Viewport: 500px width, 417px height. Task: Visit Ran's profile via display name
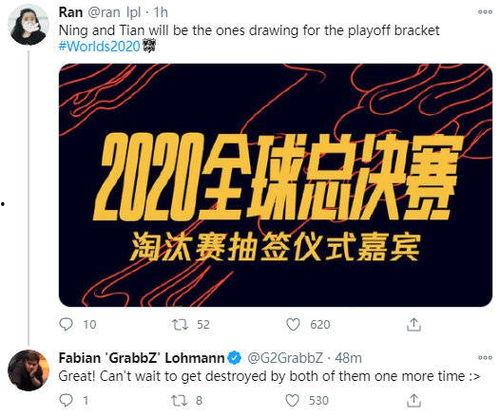coord(71,12)
